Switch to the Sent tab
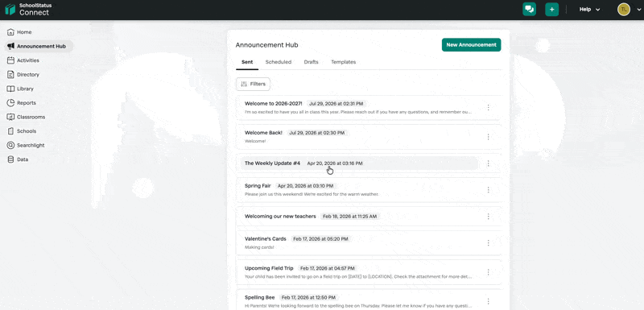The height and width of the screenshot is (310, 644). coord(247,62)
